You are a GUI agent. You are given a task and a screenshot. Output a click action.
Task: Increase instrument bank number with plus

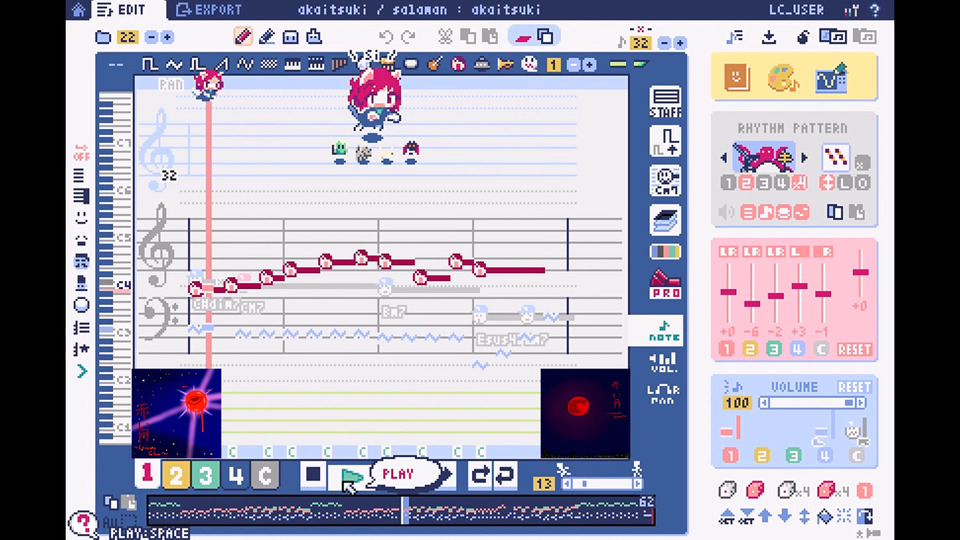[590, 64]
